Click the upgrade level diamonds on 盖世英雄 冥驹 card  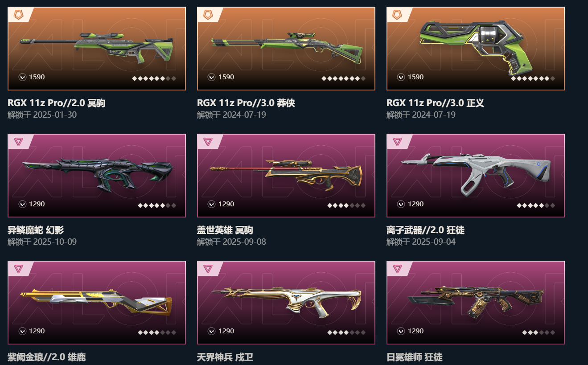pos(346,205)
